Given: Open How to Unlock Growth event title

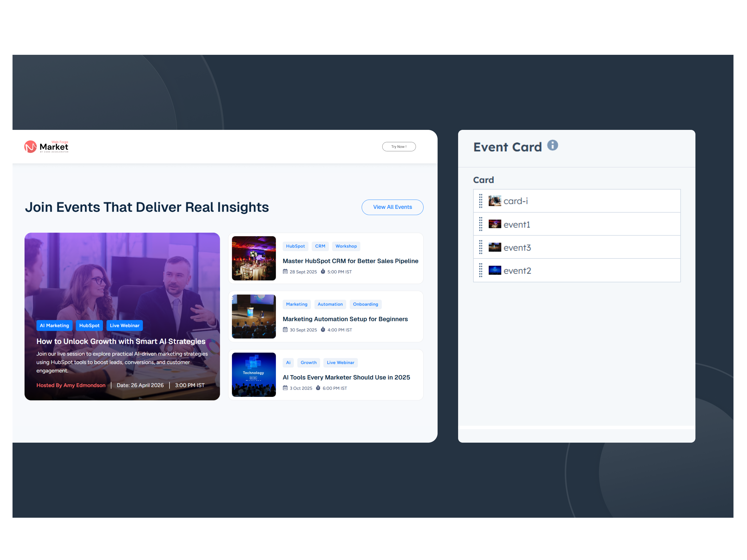Looking at the screenshot, I should pyautogui.click(x=121, y=341).
